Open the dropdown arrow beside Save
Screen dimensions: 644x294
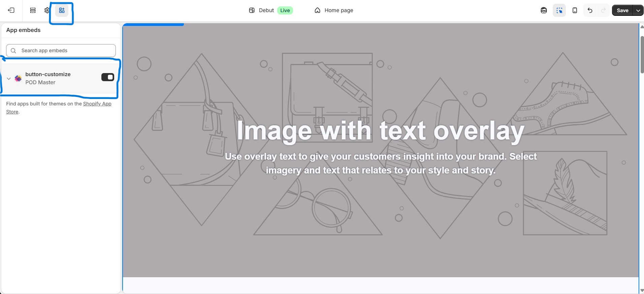[638, 10]
